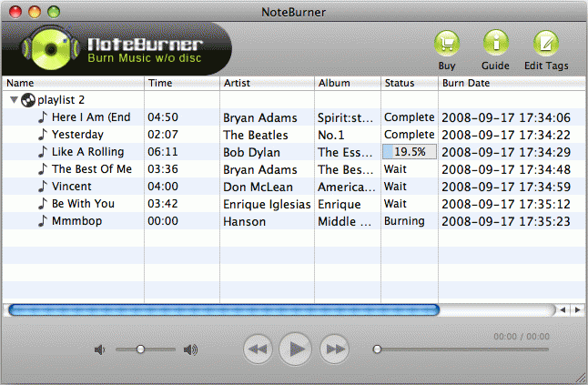The image size is (588, 385).
Task: Sort by the Burn Date column header
Action: coord(512,83)
